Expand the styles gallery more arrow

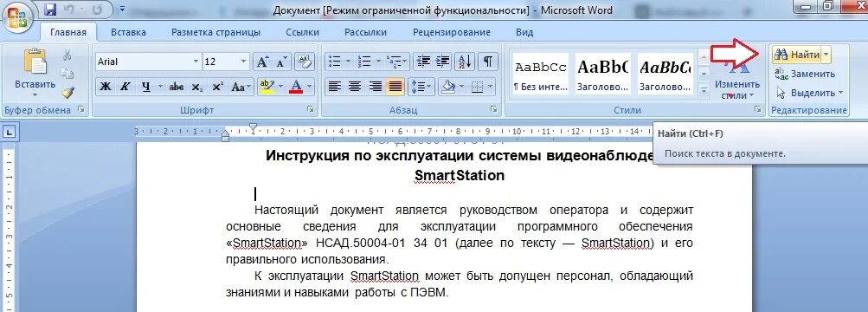pos(704,90)
